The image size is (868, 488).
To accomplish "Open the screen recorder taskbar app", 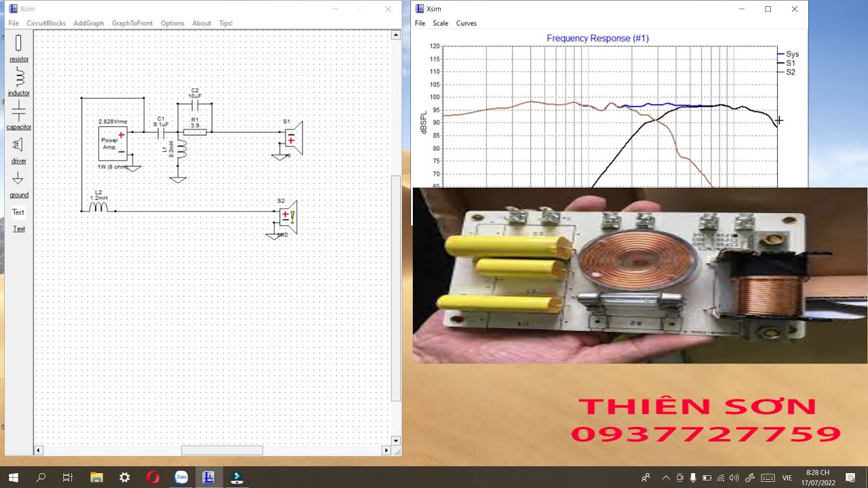I will (x=237, y=477).
